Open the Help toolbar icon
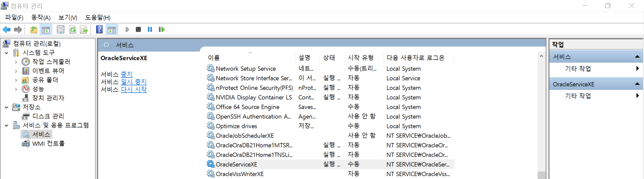644x179 pixels. tap(99, 30)
